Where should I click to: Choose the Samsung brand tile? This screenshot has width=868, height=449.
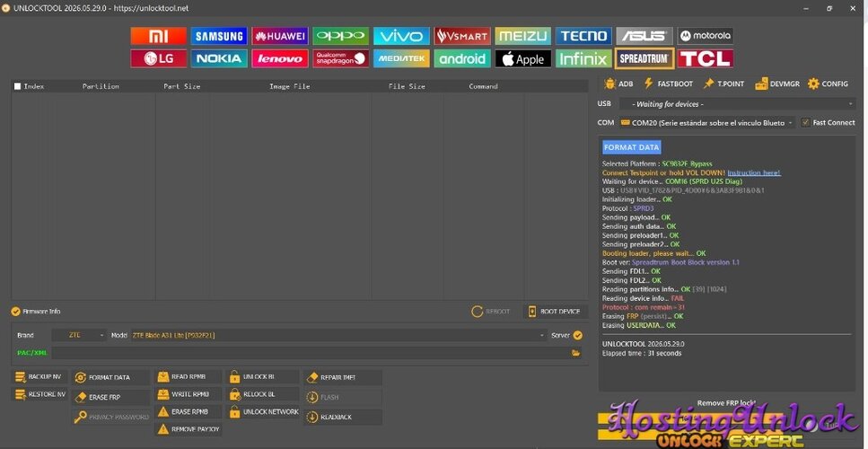(219, 36)
